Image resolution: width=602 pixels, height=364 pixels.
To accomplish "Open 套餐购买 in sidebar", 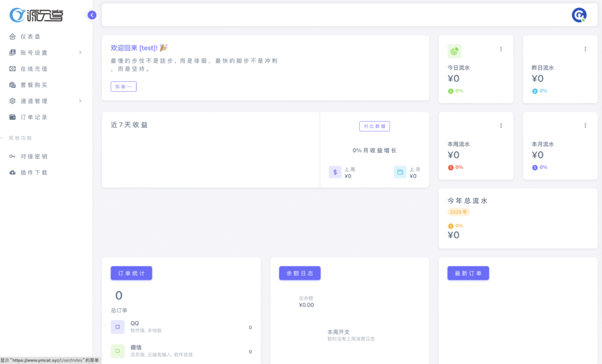I will [34, 85].
